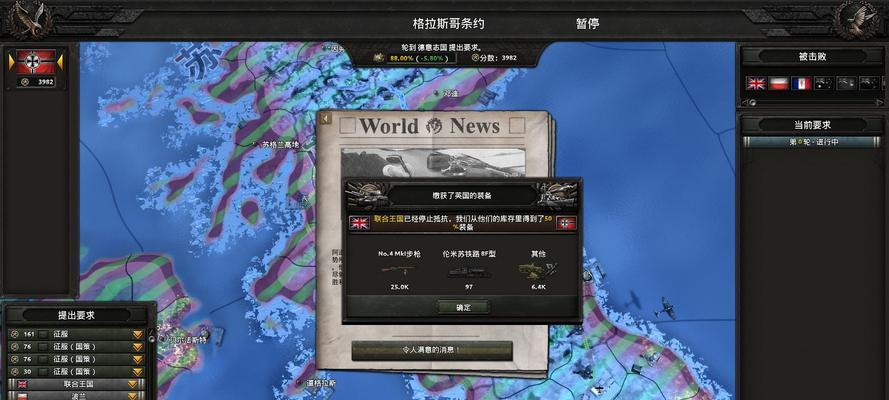Click the 格拉斯哥条约 treaty title
This screenshot has width=889, height=400.
pos(448,24)
